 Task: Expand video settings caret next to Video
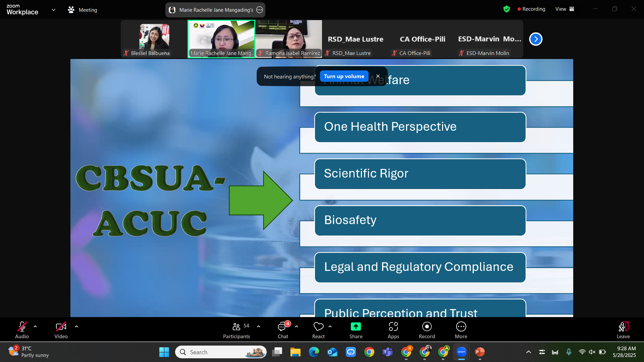(76, 326)
